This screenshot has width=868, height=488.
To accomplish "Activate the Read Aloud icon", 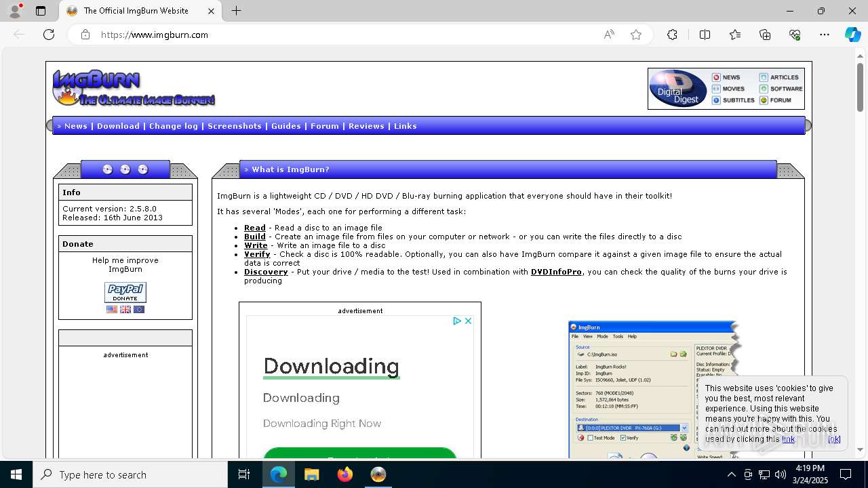I will [x=609, y=35].
